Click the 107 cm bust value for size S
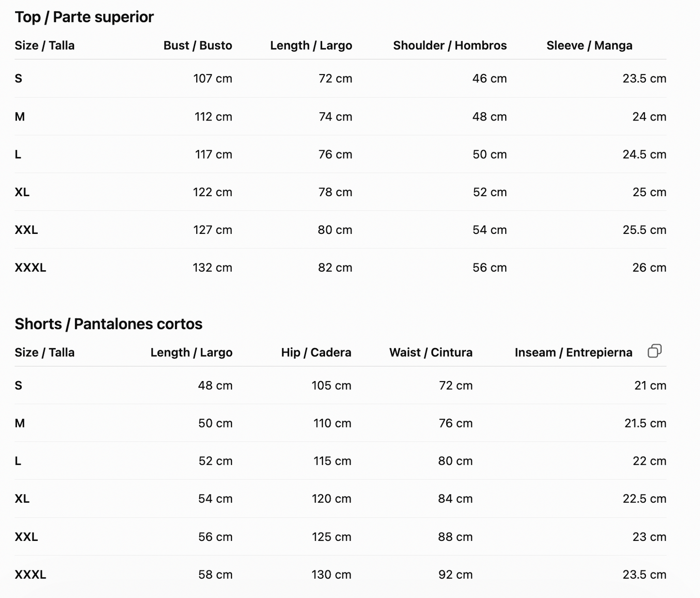 (x=213, y=78)
